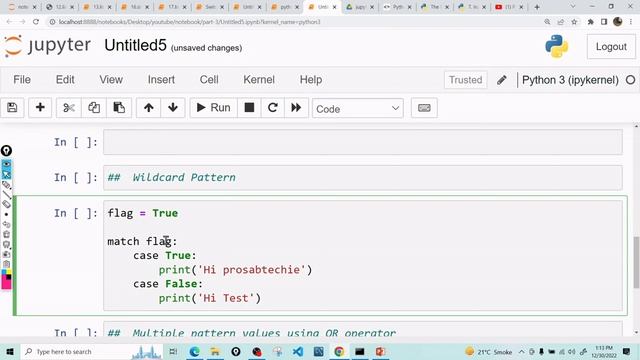
Task: Open the Help menu
Action: coord(311,80)
